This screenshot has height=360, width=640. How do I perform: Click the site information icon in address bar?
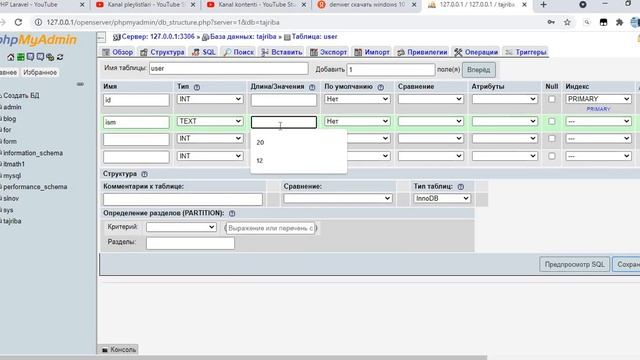[38, 22]
